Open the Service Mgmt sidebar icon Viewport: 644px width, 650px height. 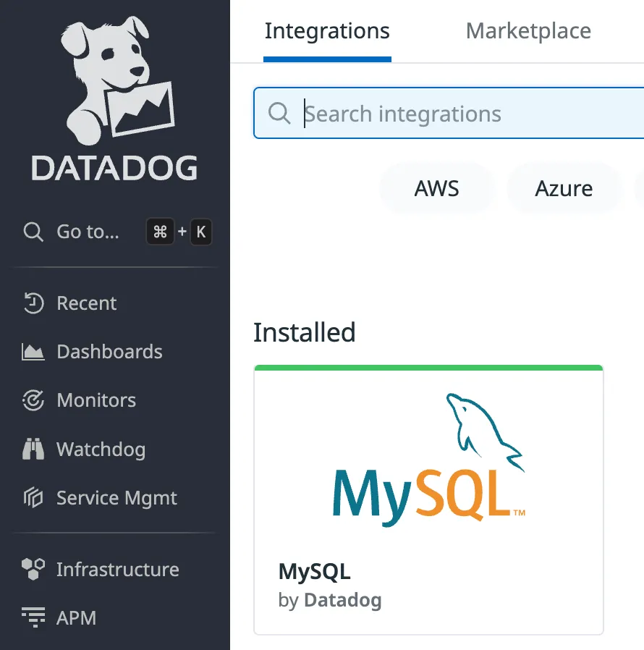33,498
